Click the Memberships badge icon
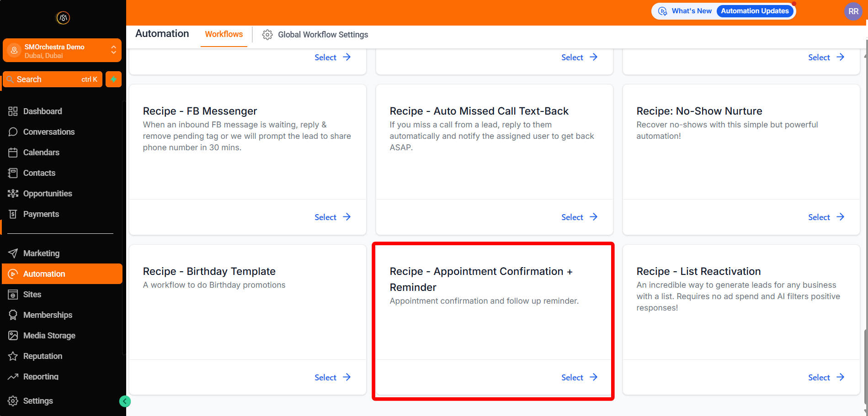 [13, 315]
